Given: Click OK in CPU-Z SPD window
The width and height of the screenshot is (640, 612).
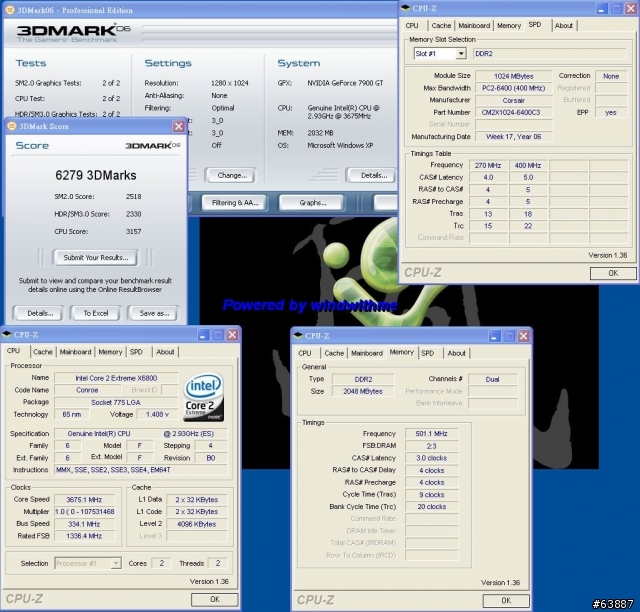Looking at the screenshot, I should [613, 274].
